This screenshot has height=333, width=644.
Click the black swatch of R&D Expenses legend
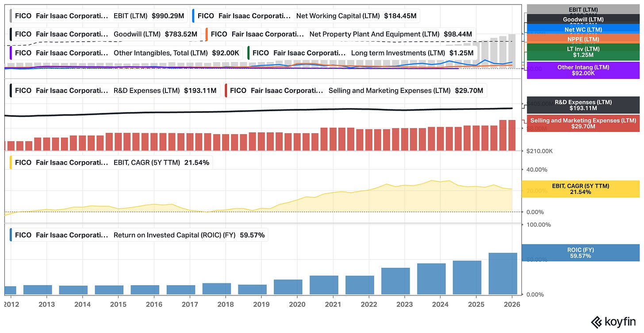point(11,90)
